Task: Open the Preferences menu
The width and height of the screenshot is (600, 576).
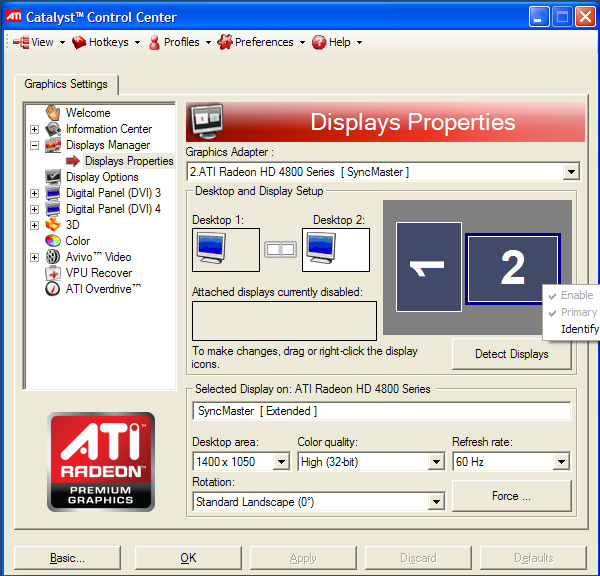Action: 261,42
